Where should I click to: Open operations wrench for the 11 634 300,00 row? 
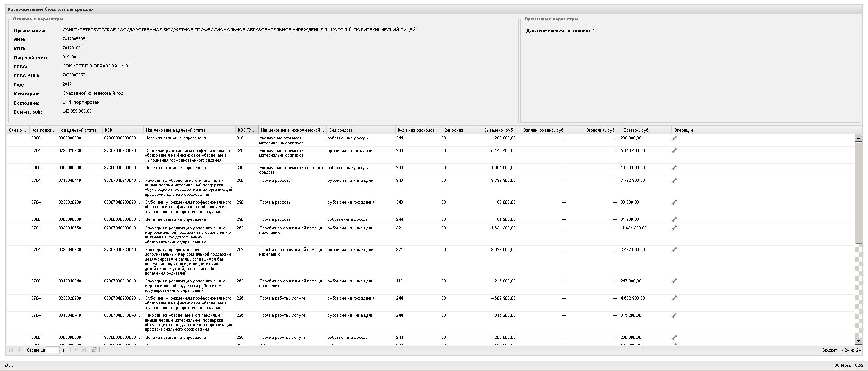click(x=674, y=228)
